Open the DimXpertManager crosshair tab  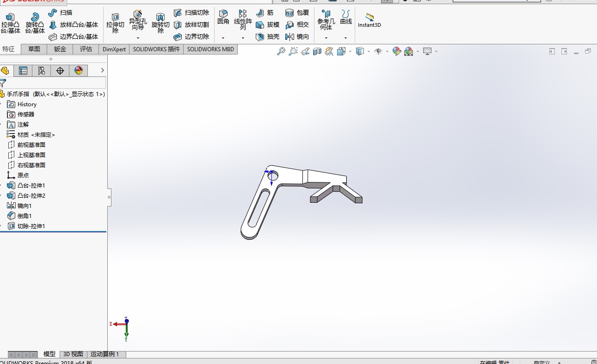pyautogui.click(x=60, y=71)
